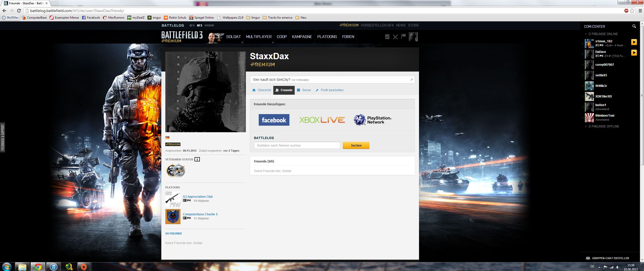
Task: Open chat with IHimbeerToni
Action: pos(605,116)
